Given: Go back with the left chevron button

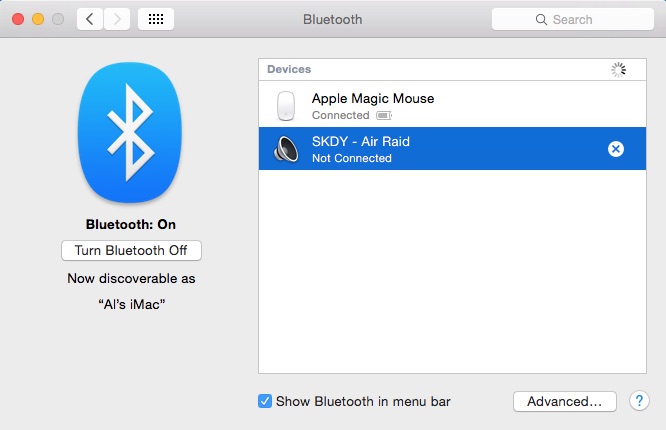Looking at the screenshot, I should click(90, 19).
